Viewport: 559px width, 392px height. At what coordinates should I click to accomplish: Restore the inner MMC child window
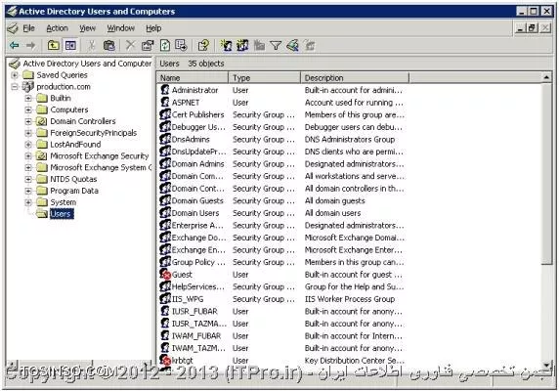pos(533,27)
